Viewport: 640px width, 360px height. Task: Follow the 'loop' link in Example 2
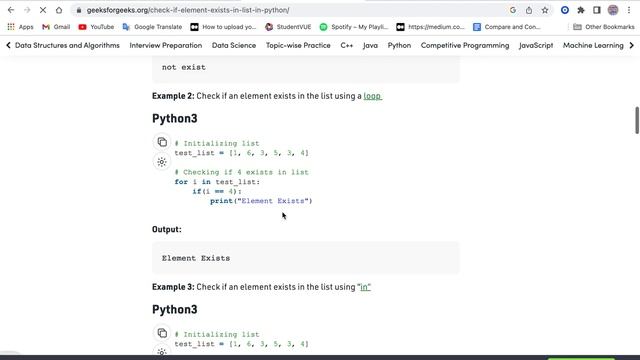tap(372, 96)
